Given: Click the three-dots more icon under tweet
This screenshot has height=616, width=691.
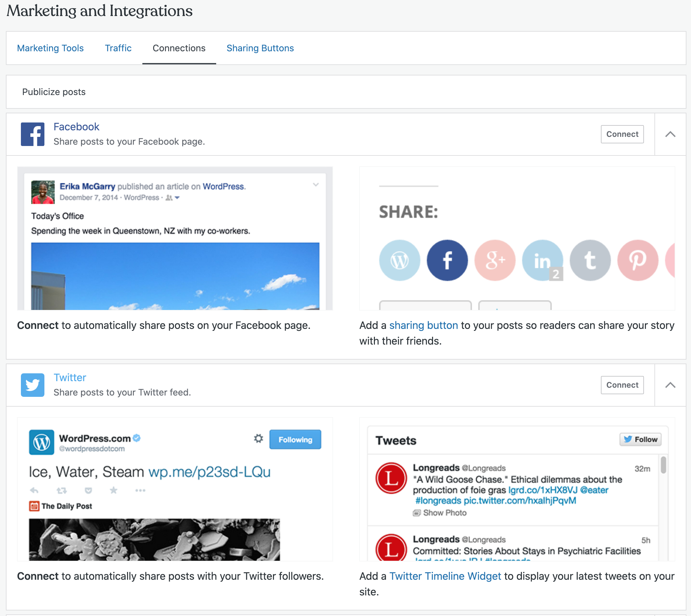Looking at the screenshot, I should (140, 491).
